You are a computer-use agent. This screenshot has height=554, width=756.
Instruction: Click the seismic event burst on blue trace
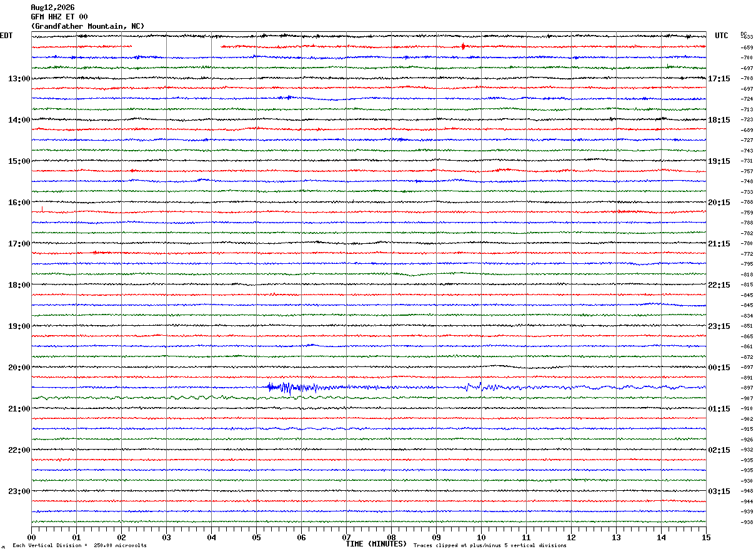(292, 388)
